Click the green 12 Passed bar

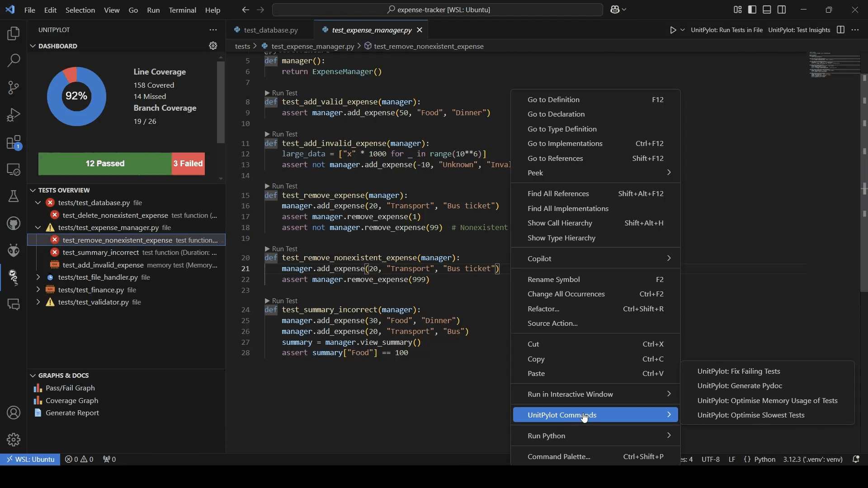click(105, 164)
